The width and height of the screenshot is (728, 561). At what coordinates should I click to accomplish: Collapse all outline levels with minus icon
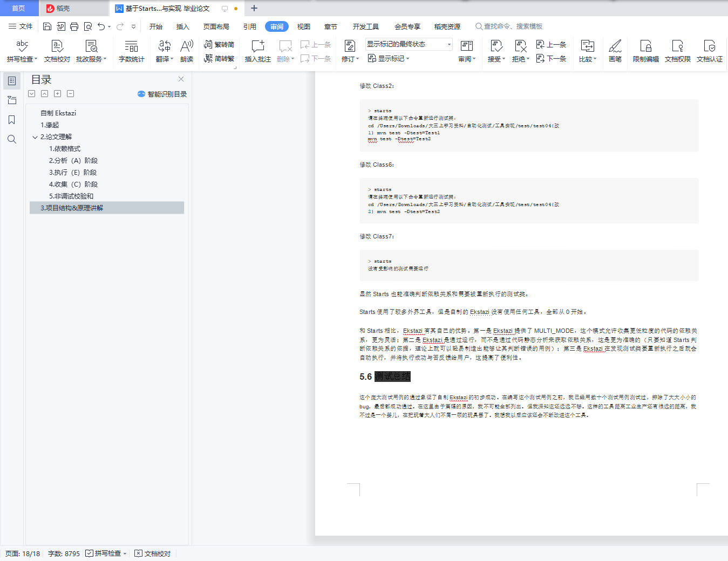[x=71, y=94]
